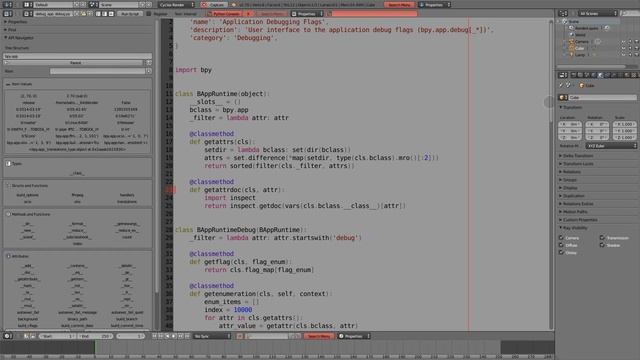640x360 pixels.
Task: Open the properties editor type selector icon
Action: tap(563, 75)
